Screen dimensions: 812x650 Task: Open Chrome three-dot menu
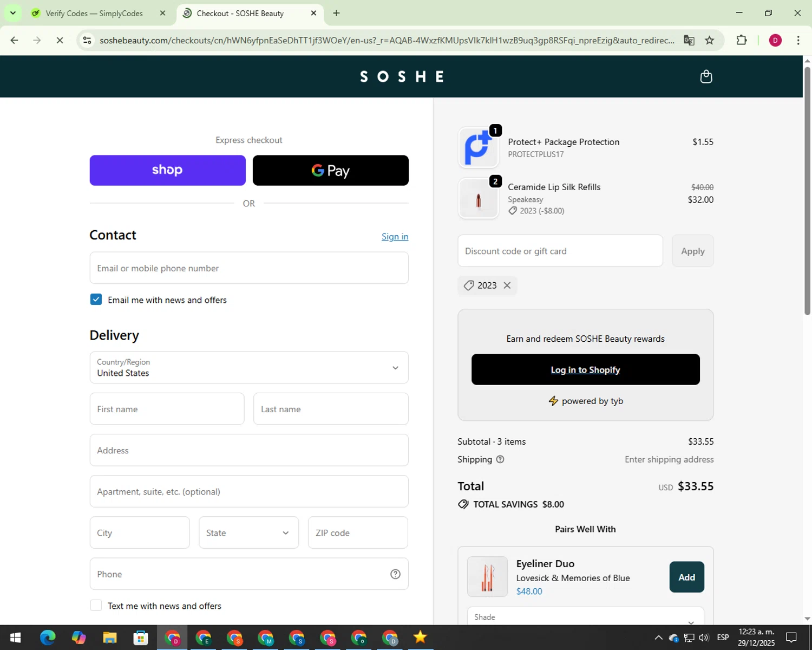[x=798, y=40]
